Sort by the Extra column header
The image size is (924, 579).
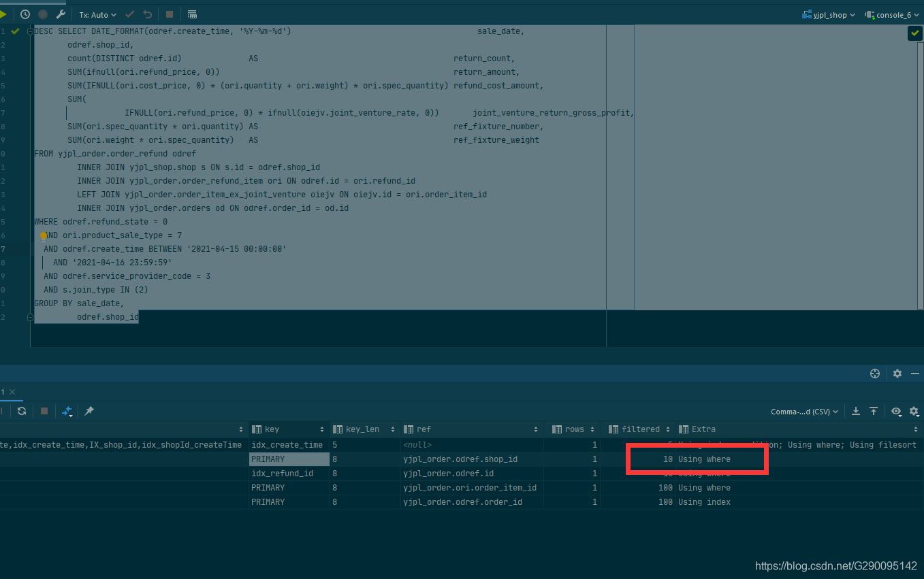799,429
